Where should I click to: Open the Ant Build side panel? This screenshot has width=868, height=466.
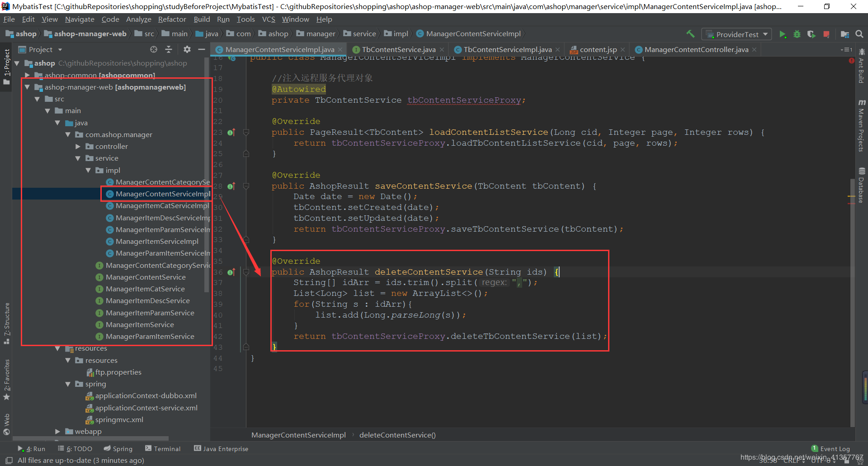(862, 66)
